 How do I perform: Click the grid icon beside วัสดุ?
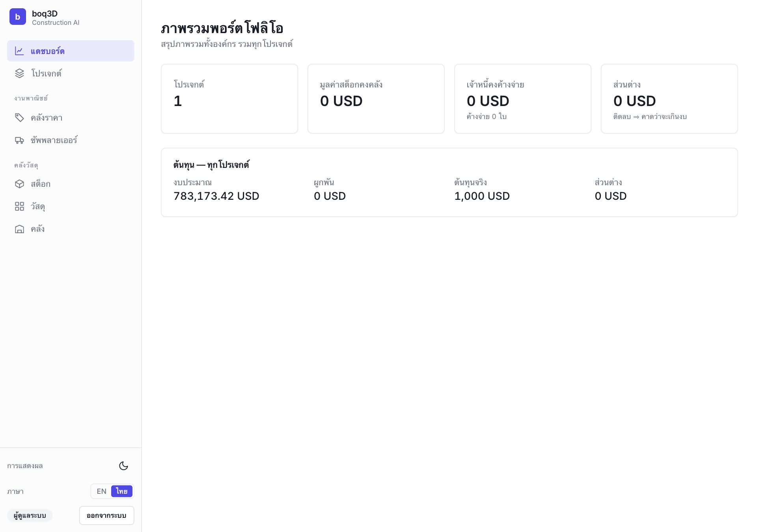click(19, 206)
